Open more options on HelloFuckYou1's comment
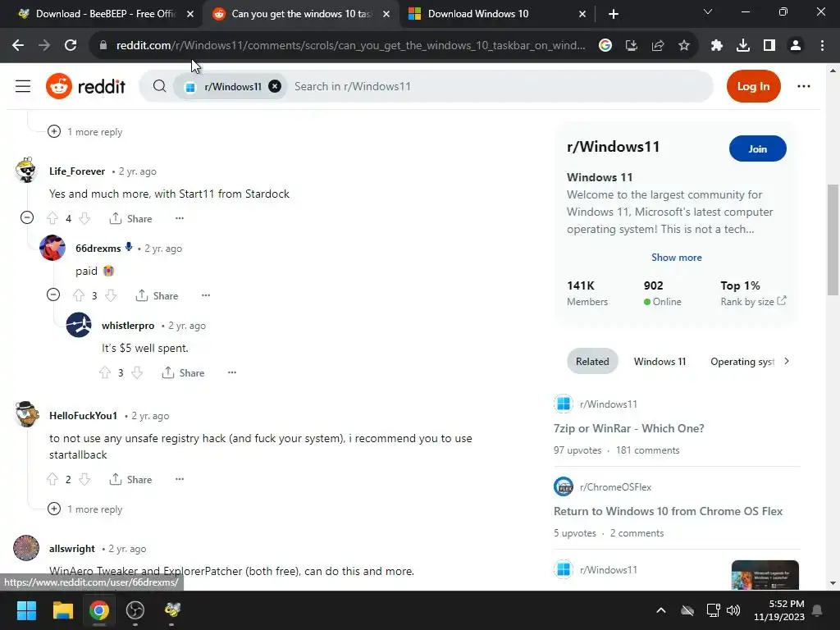The height and width of the screenshot is (630, 840). coord(180,479)
